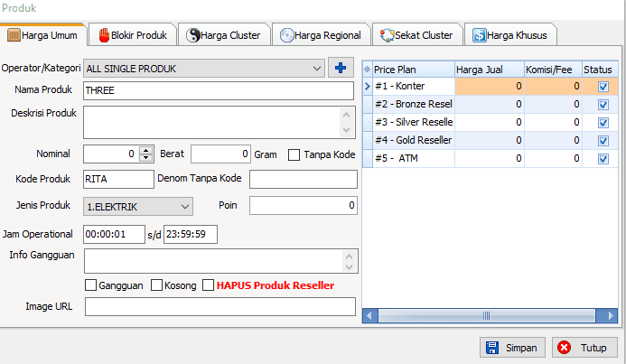Select the #4 - Gold Reseller row

(414, 140)
